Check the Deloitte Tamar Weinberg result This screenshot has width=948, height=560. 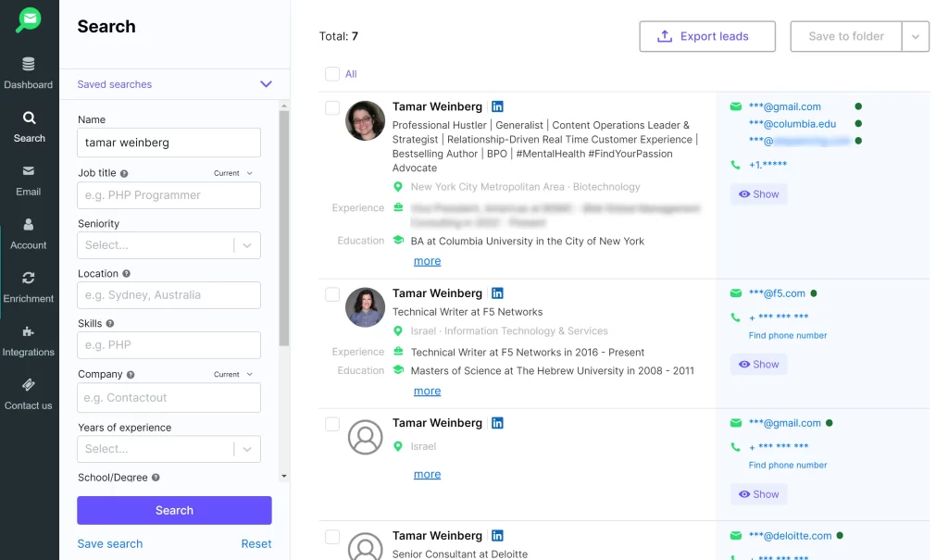point(332,537)
